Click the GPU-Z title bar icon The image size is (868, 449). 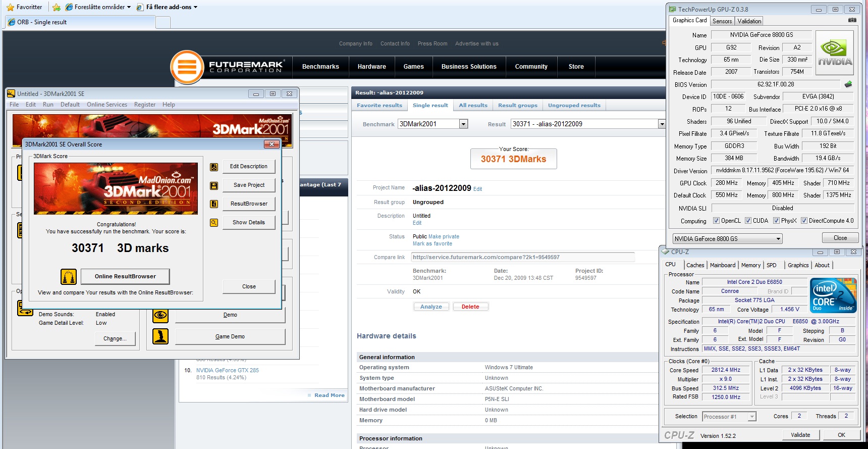click(672, 9)
